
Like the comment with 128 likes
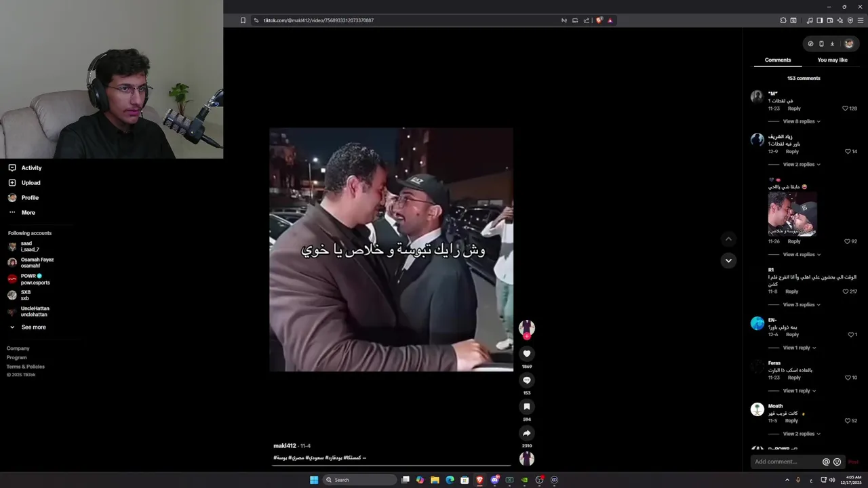tap(845, 108)
